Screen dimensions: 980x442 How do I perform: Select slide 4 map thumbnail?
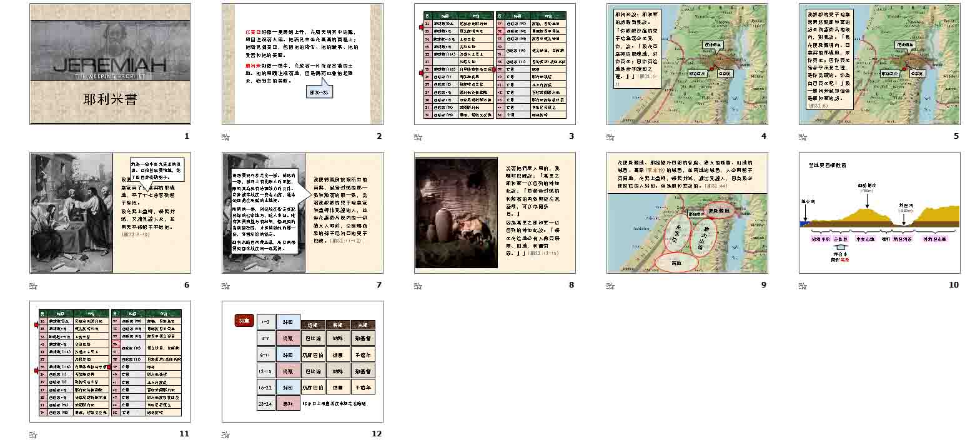pos(687,64)
